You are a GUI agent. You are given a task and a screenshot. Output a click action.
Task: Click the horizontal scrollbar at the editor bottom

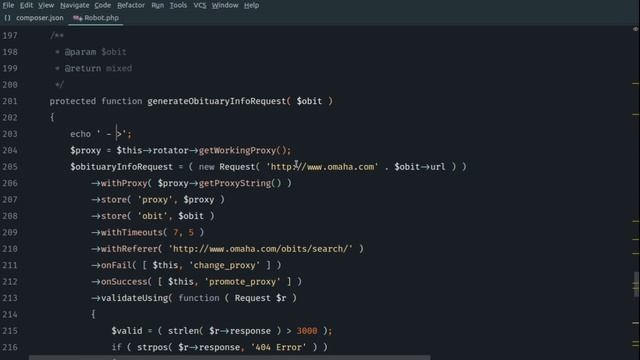tap(229, 358)
